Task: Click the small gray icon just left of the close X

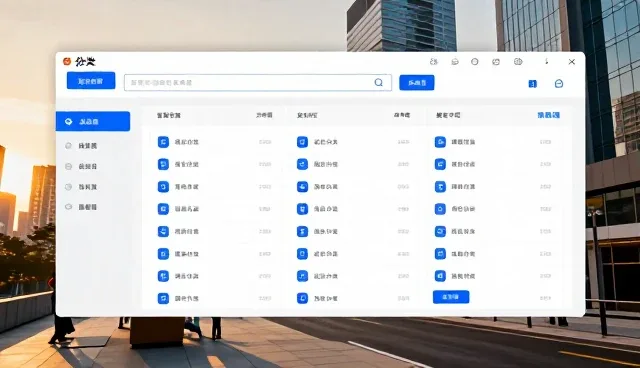Action: [547, 62]
